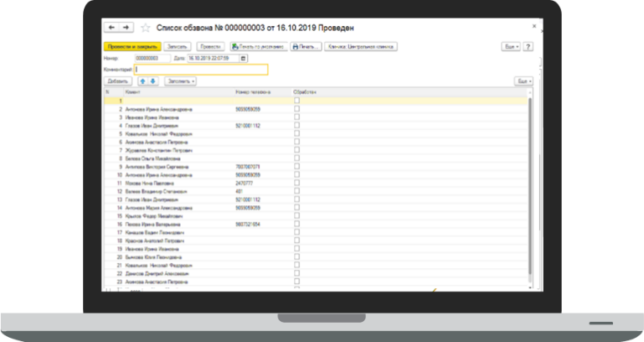
Task: Expand the Заполнить dropdown button
Action: coord(180,80)
